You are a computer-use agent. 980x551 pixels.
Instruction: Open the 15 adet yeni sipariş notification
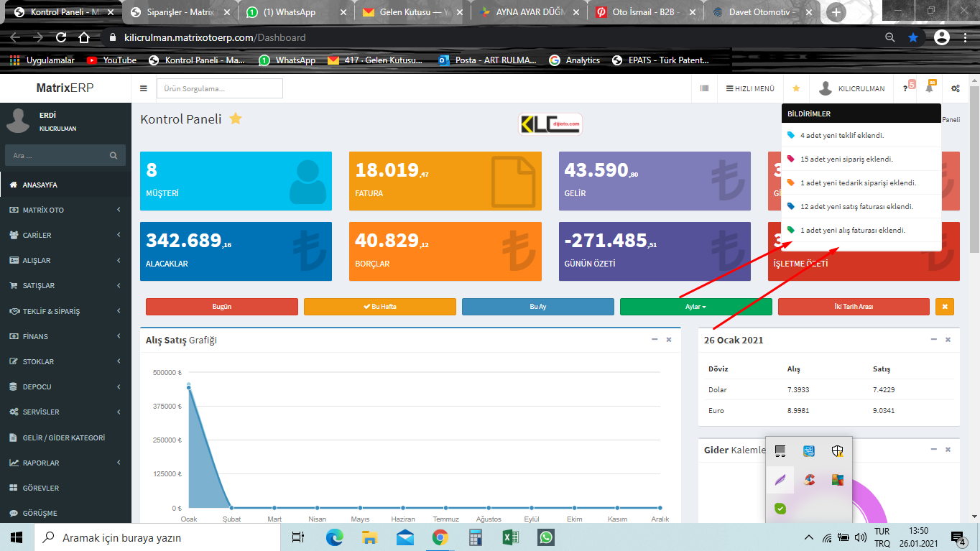point(846,159)
